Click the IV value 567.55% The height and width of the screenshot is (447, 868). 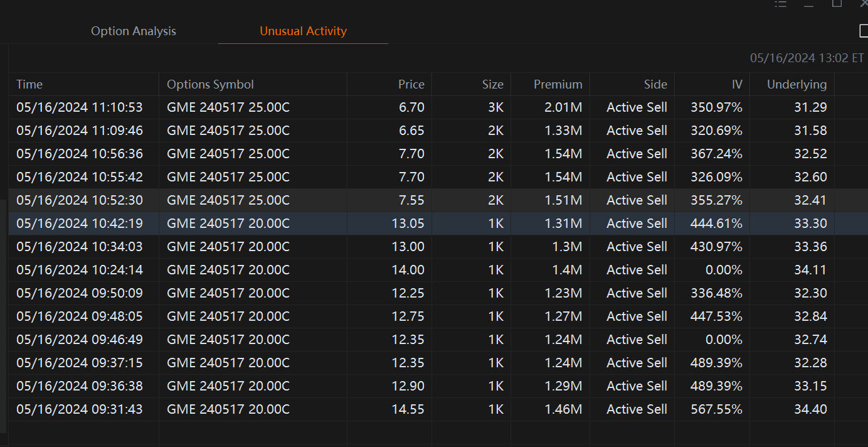717,409
